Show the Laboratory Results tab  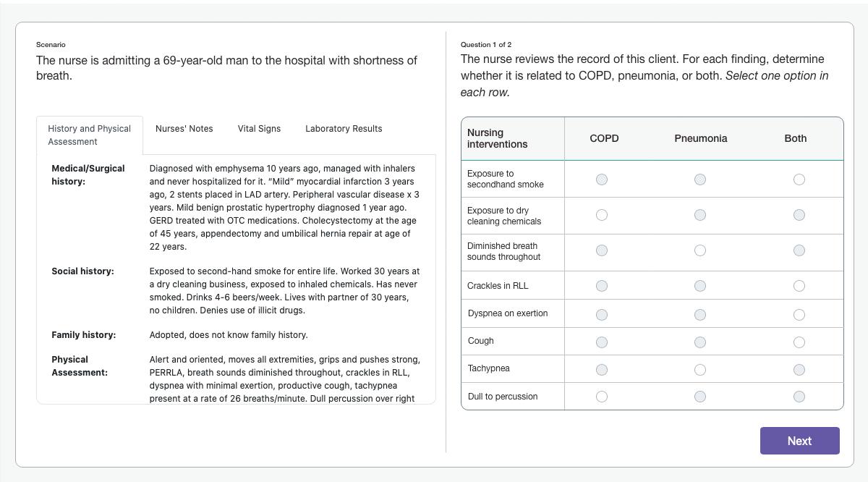pyautogui.click(x=344, y=129)
